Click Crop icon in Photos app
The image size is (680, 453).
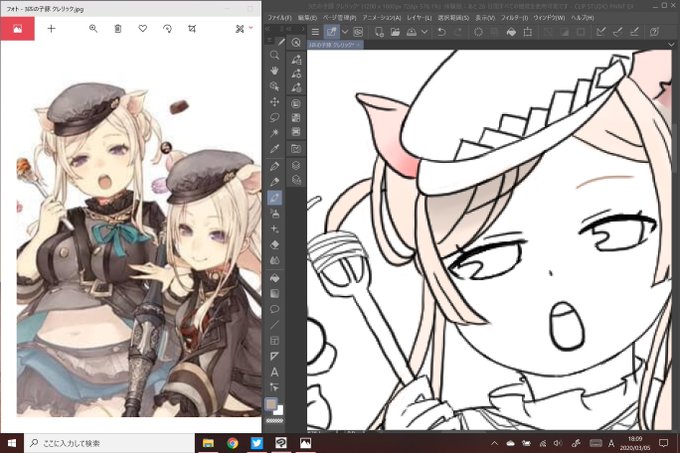pos(192,29)
